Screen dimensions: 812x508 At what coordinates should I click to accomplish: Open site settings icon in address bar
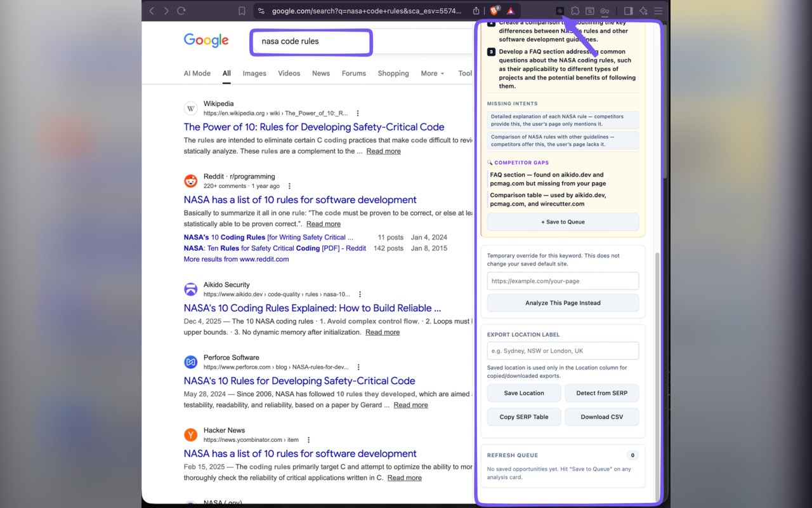(261, 11)
